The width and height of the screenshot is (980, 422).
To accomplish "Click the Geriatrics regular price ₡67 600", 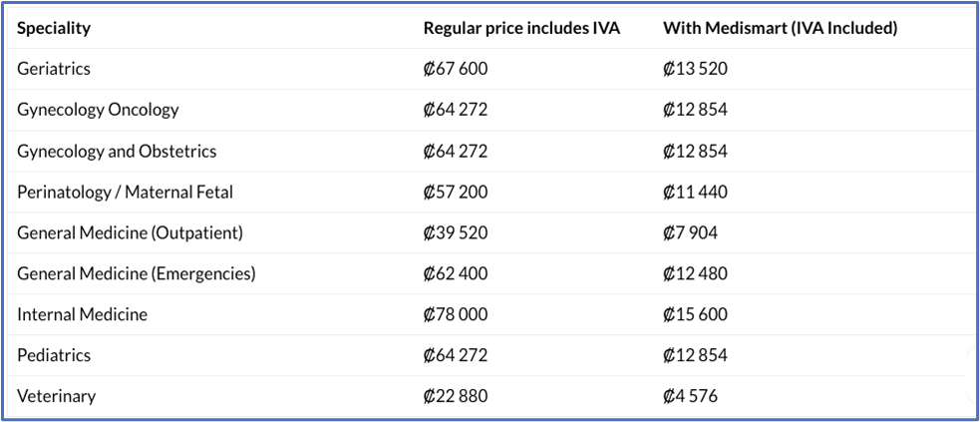I will tap(456, 69).
